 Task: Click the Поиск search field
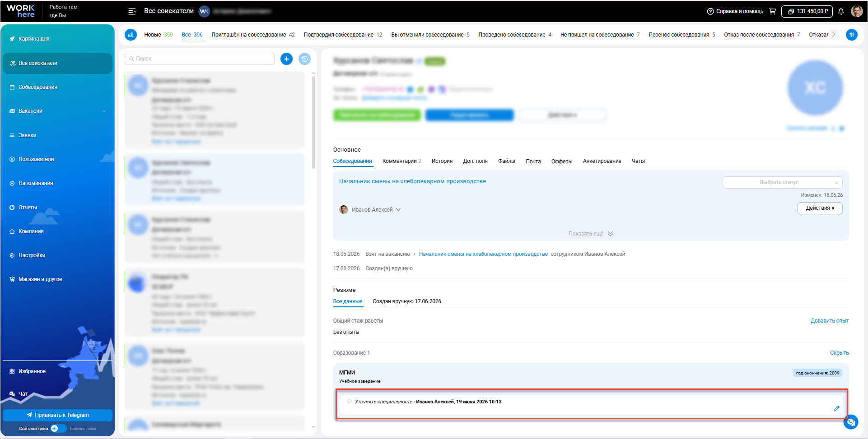click(x=200, y=59)
